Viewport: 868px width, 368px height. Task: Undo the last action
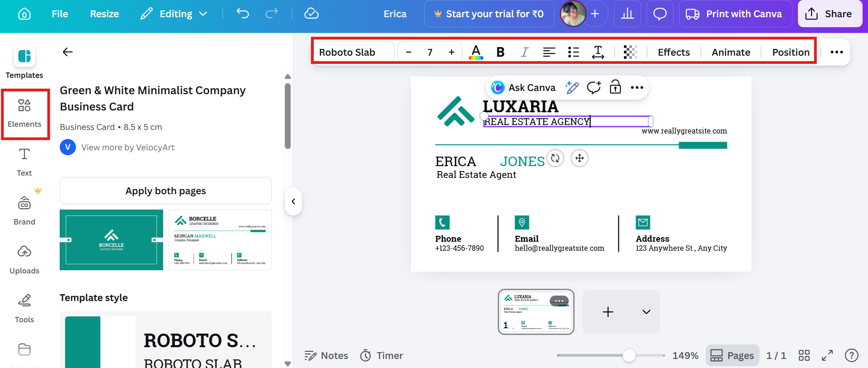[x=243, y=14]
